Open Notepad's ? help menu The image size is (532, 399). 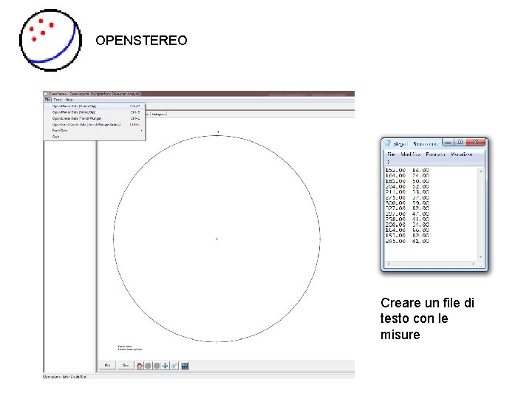389,162
